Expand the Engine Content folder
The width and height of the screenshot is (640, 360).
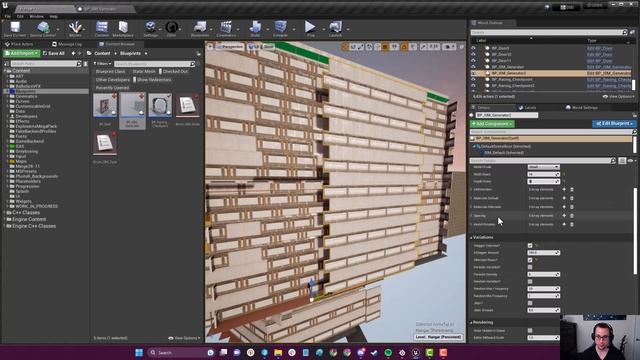pyautogui.click(x=5, y=219)
